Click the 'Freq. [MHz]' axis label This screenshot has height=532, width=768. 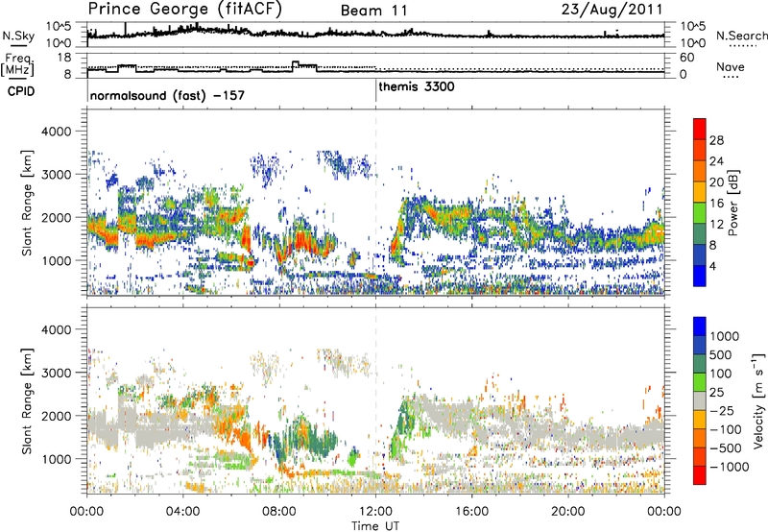click(x=17, y=65)
